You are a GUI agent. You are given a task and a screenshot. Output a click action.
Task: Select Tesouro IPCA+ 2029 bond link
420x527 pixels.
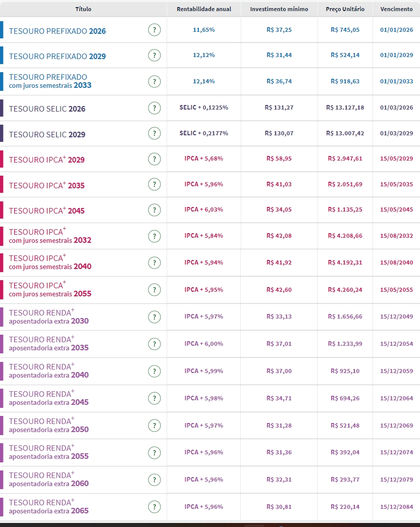click(47, 160)
